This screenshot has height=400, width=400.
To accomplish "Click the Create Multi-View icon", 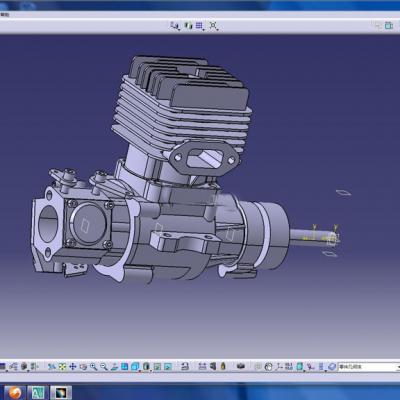I will point(124,367).
